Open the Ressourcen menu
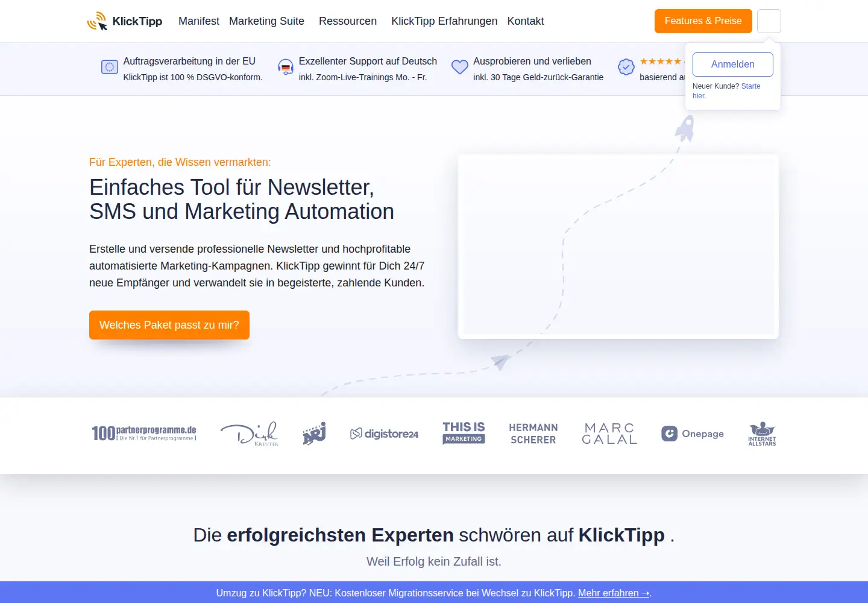Screen dimensions: 868x603 [348, 21]
